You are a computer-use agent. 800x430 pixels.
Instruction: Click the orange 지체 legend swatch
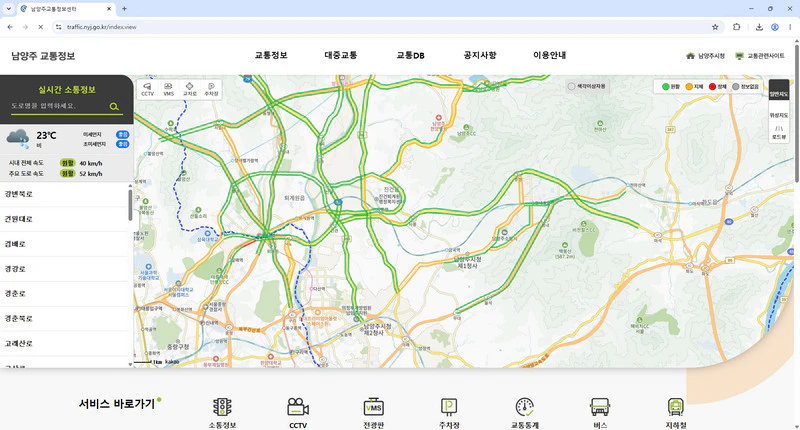pos(689,87)
